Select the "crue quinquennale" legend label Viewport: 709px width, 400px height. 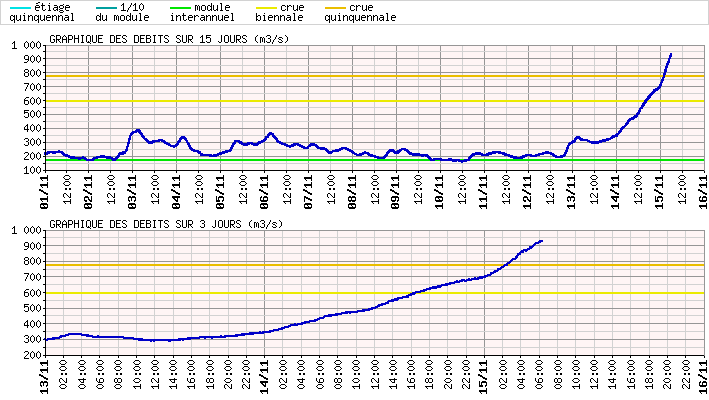click(x=360, y=13)
